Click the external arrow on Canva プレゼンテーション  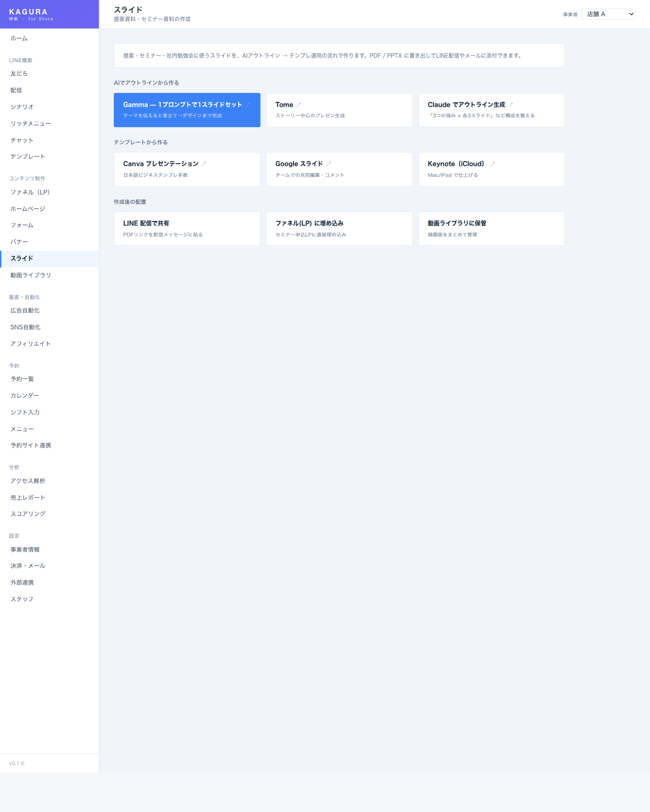204,164
